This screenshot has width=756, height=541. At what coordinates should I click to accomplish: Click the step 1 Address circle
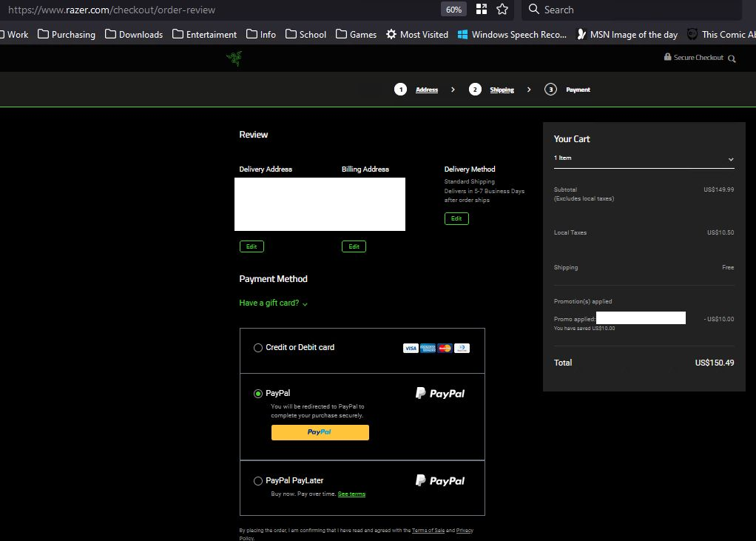pos(400,90)
